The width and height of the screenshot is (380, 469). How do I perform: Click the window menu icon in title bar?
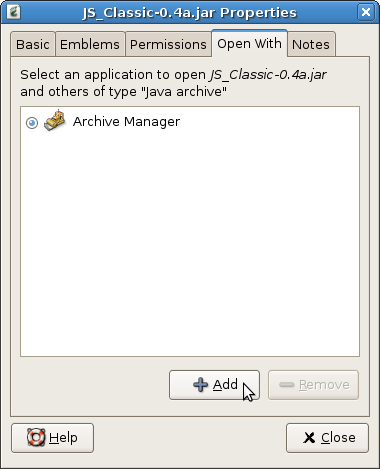[13, 12]
